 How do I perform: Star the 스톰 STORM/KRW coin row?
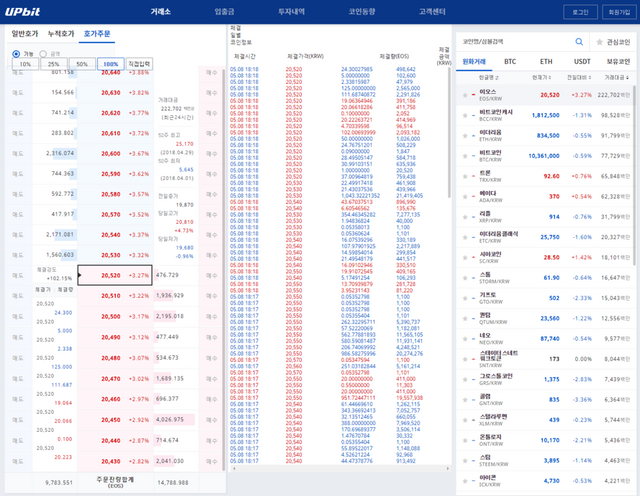coord(465,278)
